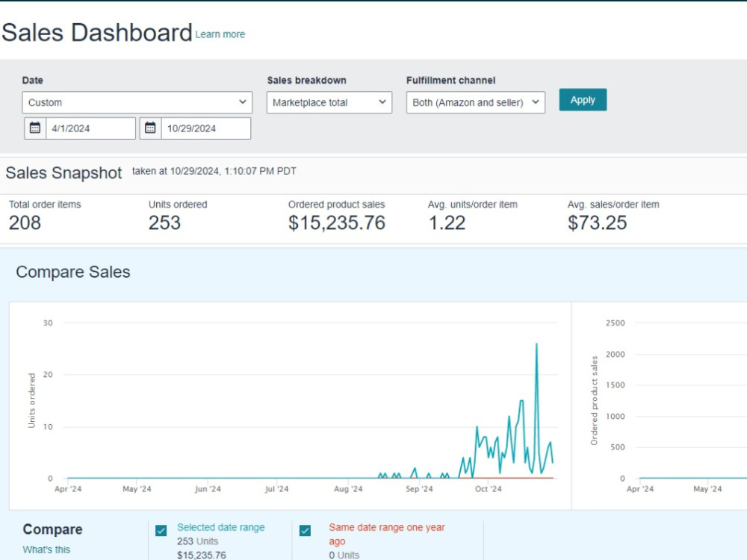Click the Selected date range label
The height and width of the screenshot is (560, 747).
point(220,527)
